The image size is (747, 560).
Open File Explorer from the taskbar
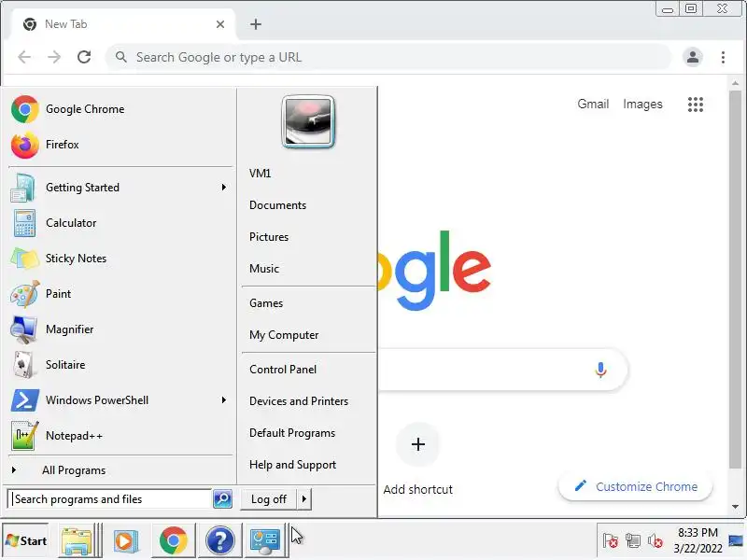[77, 541]
